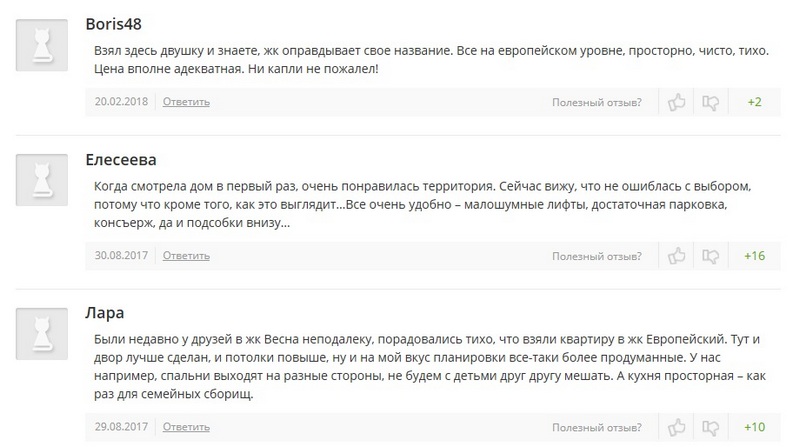Open Лара's avatar placeholder image
The height and width of the screenshot is (447, 800).
(42, 334)
